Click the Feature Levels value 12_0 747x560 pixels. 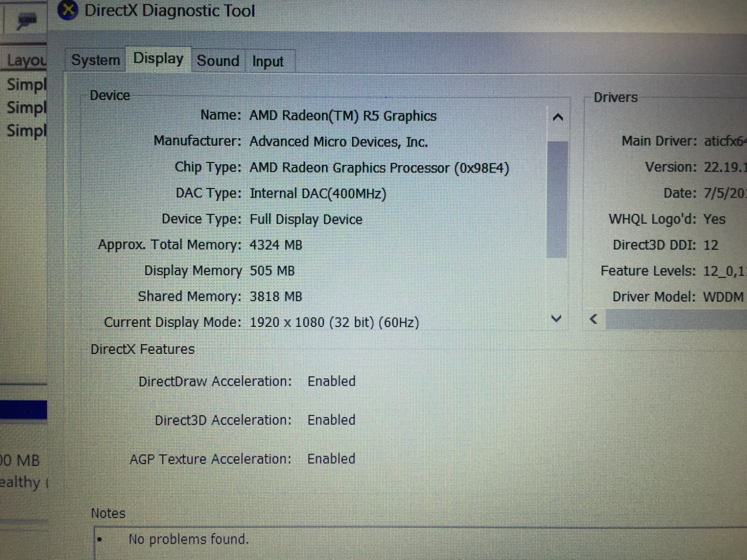click(x=724, y=271)
